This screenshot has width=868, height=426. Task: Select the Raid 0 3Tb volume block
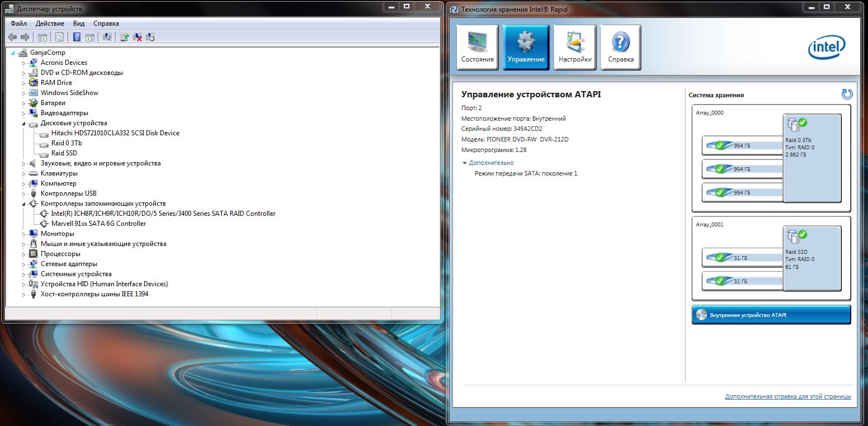812,158
